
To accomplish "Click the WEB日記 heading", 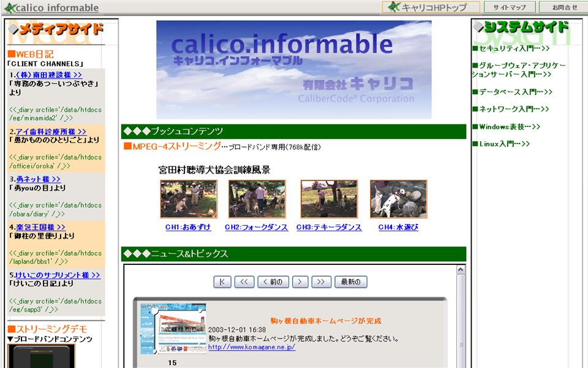I will pyautogui.click(x=31, y=54).
